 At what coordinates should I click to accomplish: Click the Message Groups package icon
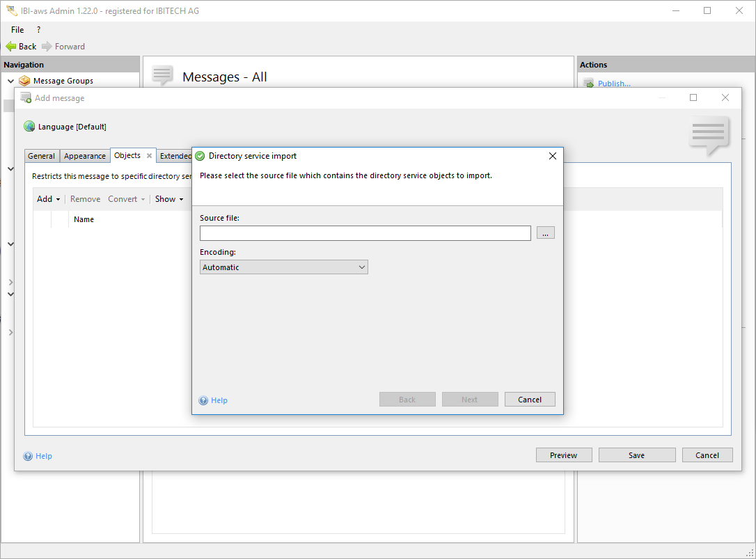(24, 81)
